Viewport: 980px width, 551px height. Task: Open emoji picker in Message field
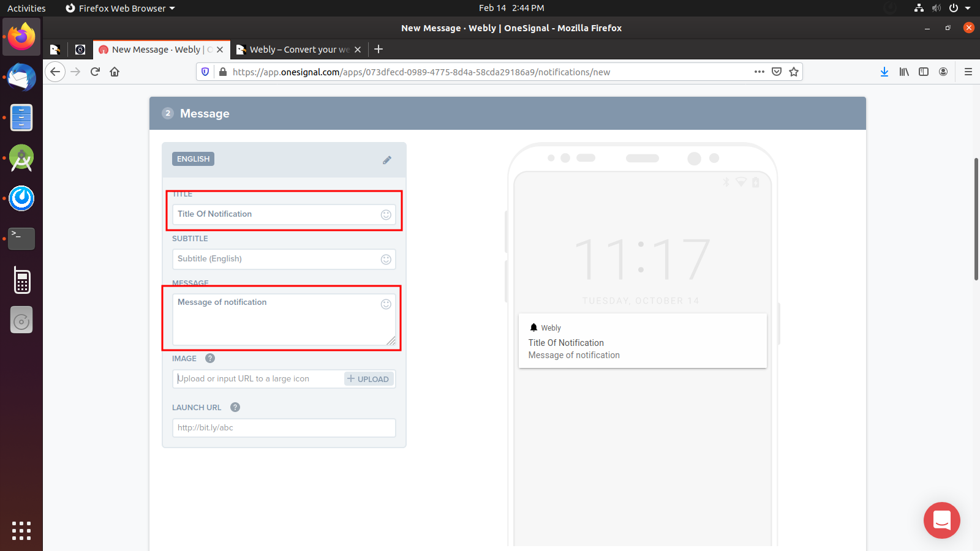(x=386, y=304)
